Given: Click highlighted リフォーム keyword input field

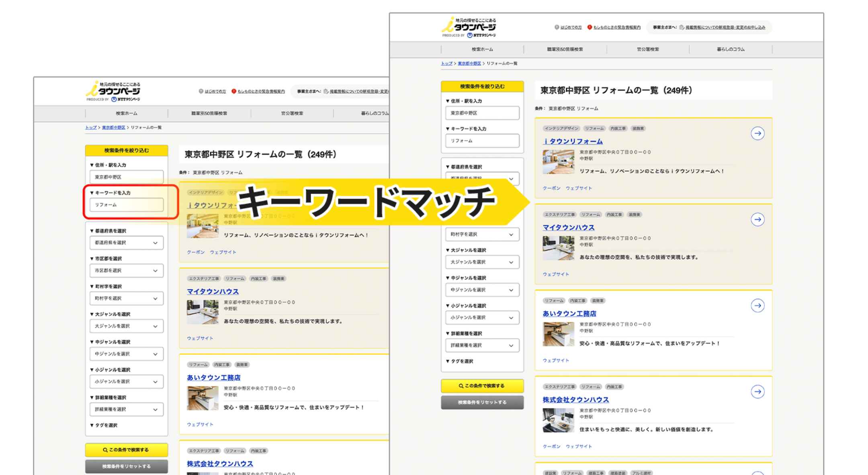Looking at the screenshot, I should coord(126,205).
